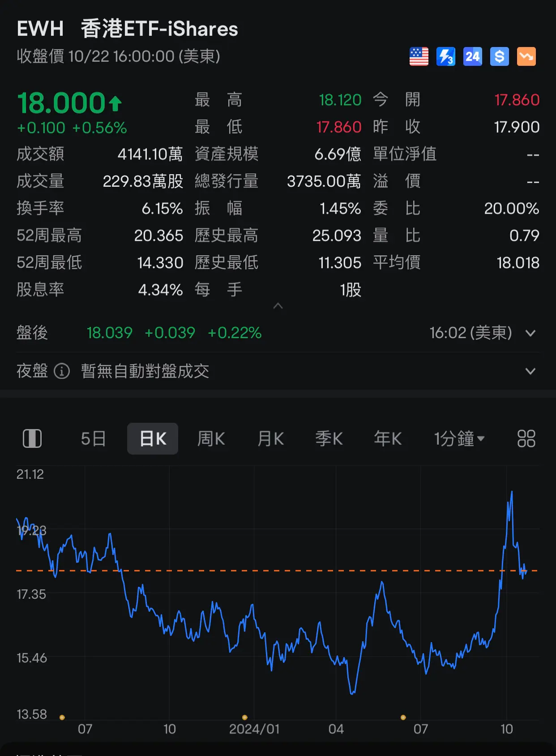Viewport: 556px width, 756px height.
Task: Tap the 16:02 (美東) after-hours time
Action: pyautogui.click(x=470, y=333)
